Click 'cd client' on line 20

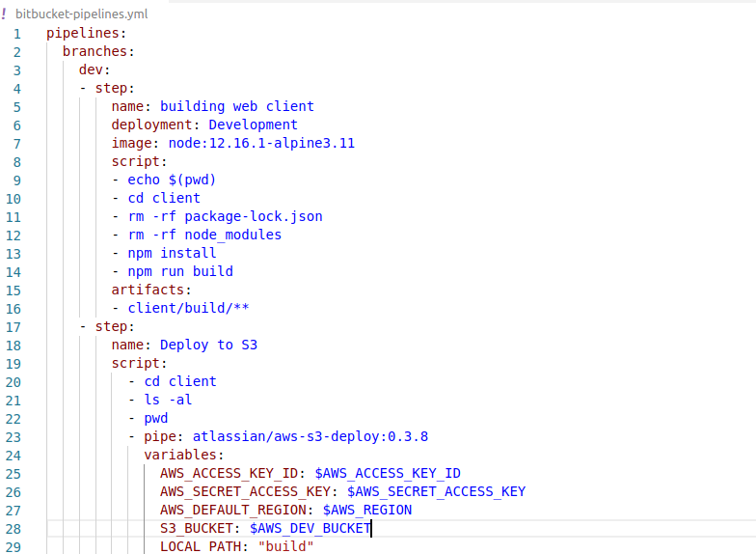[180, 381]
